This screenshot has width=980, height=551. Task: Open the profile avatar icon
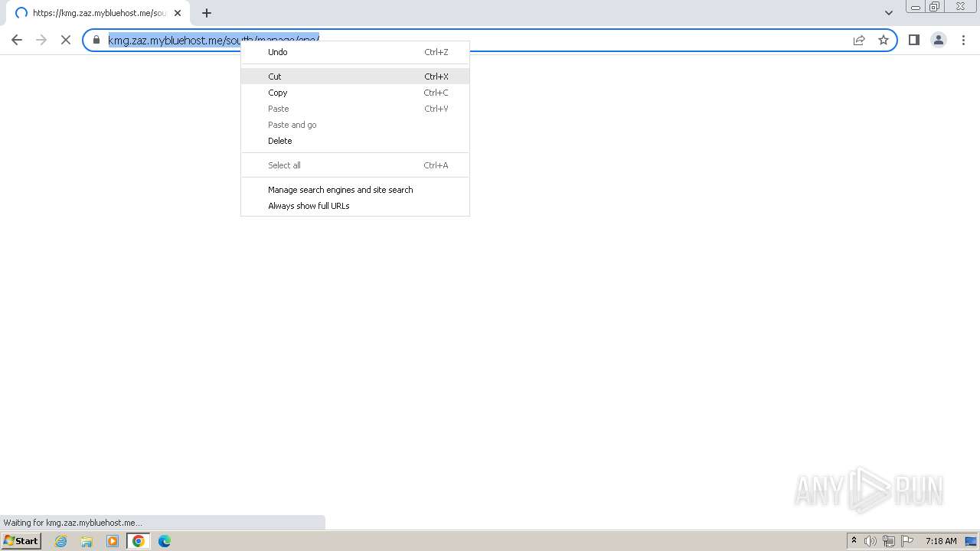point(938,40)
